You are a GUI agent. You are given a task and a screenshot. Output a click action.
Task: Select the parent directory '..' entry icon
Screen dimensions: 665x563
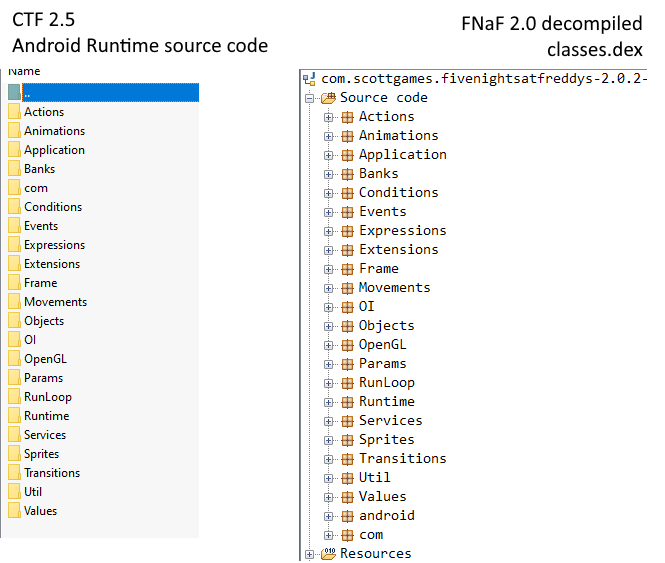click(14, 92)
